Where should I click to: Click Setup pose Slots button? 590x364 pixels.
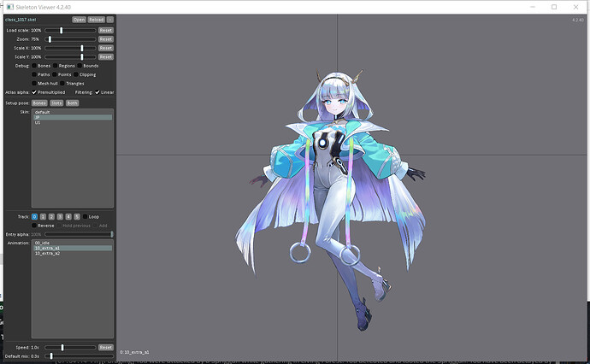(56, 103)
